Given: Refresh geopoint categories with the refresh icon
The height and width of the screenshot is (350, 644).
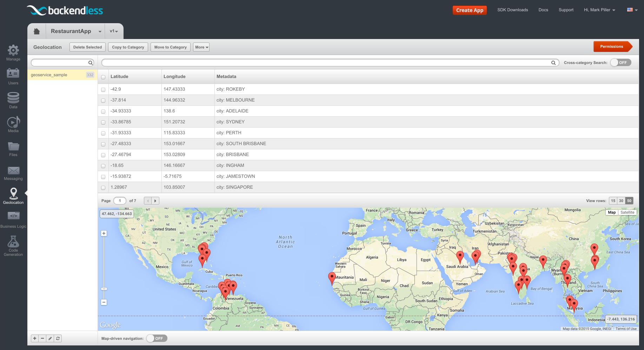Looking at the screenshot, I should 58,338.
